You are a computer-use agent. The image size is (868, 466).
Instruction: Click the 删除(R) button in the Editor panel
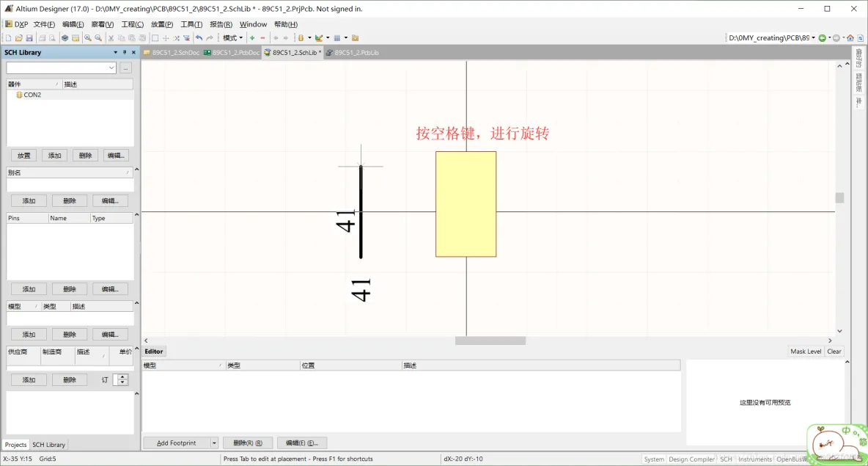[248, 443]
